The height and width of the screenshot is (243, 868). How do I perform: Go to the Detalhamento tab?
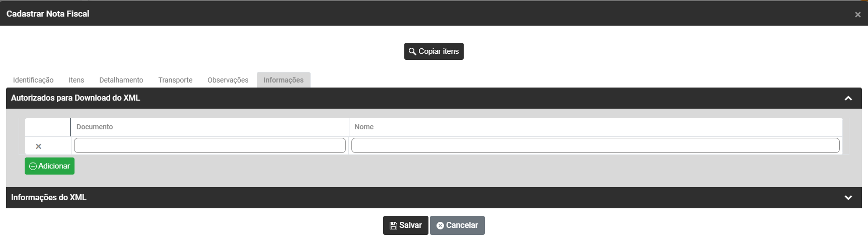(121, 80)
